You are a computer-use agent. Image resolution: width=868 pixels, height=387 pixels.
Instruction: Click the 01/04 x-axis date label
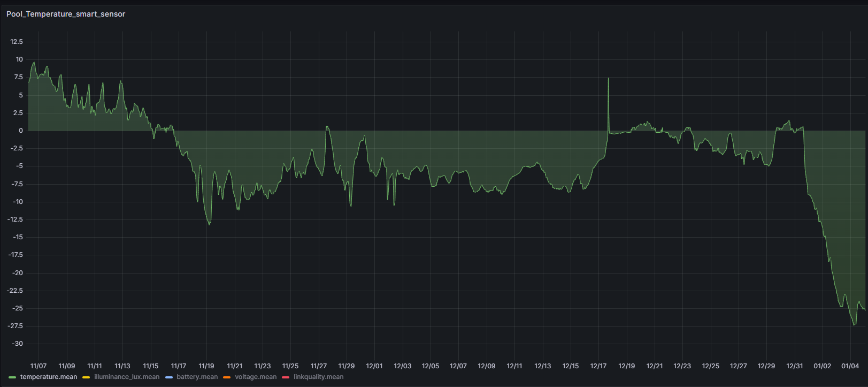point(850,366)
